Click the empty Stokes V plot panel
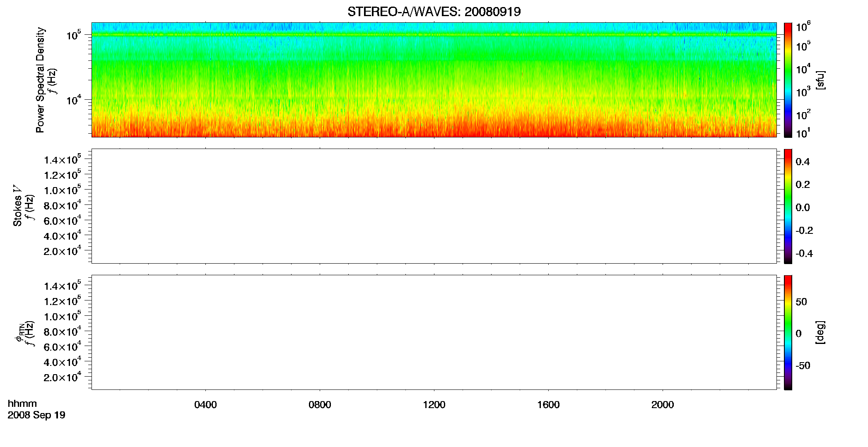 click(x=434, y=206)
